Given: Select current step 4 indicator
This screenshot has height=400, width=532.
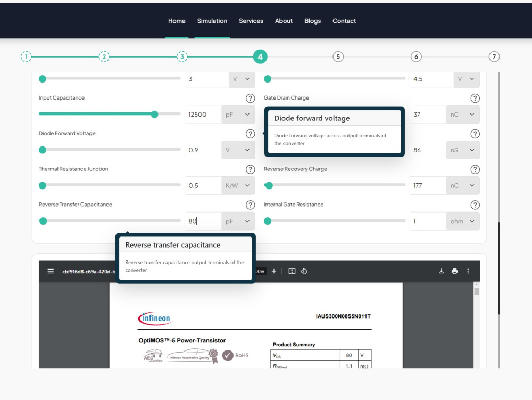Looking at the screenshot, I should click(x=260, y=56).
